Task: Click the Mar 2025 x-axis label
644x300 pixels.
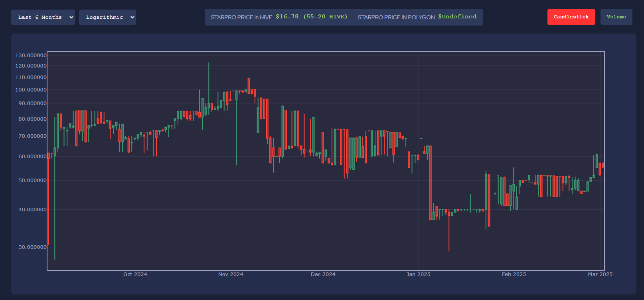Action: pos(600,274)
